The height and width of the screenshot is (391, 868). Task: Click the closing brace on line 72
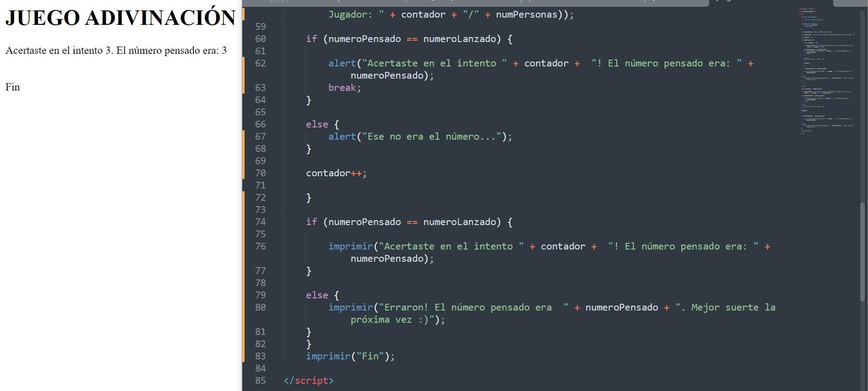[x=309, y=198]
